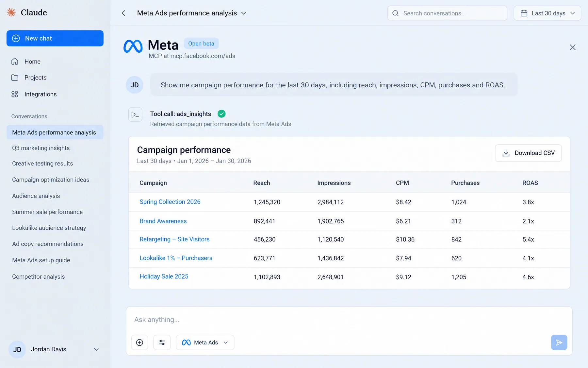Click the ROAS column header
The image size is (588, 368).
click(530, 183)
